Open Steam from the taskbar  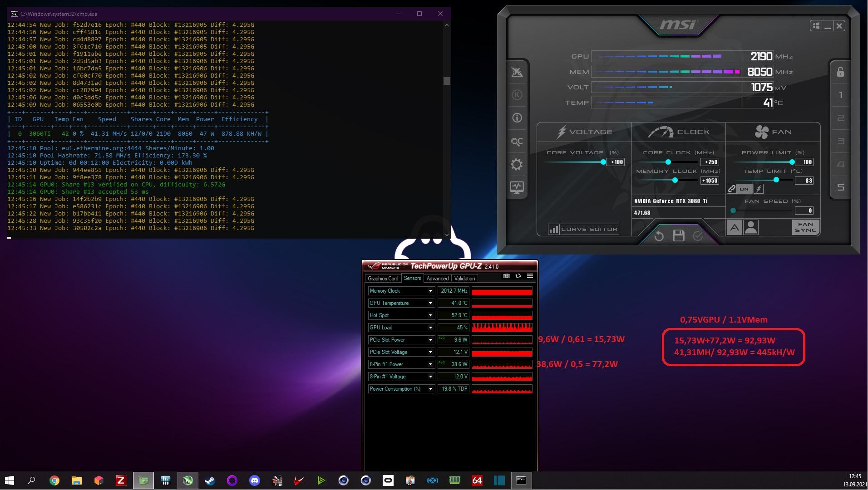coord(210,480)
